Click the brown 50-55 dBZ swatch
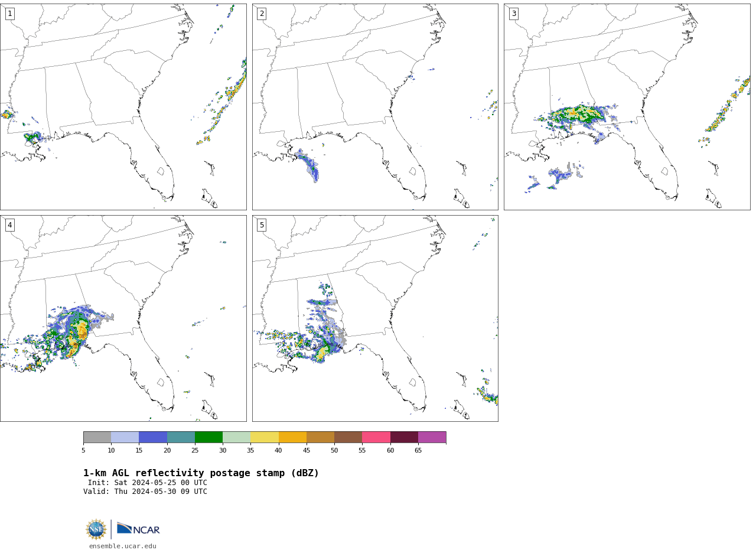Viewport: 756px width, 553px height. click(x=348, y=437)
